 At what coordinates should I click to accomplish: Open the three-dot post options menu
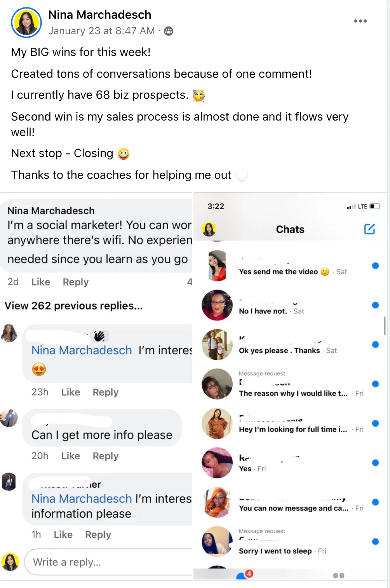coord(360,21)
